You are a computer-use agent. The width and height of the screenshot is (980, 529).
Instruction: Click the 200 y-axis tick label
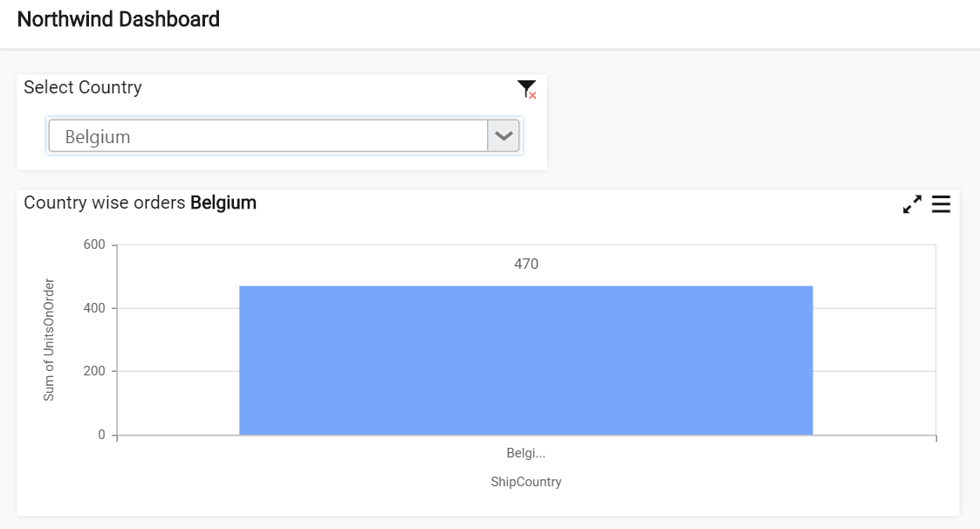(94, 371)
